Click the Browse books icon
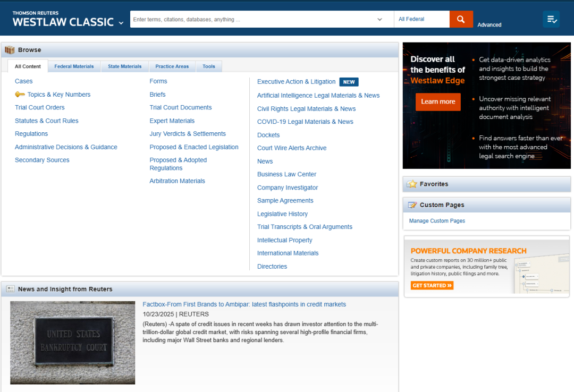574x392 pixels. pyautogui.click(x=10, y=50)
